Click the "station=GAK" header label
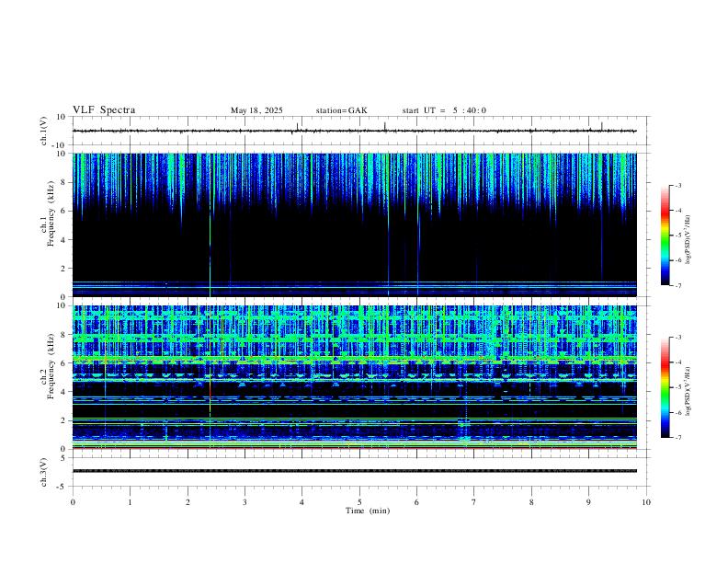This screenshot has width=728, height=563. pyautogui.click(x=342, y=110)
